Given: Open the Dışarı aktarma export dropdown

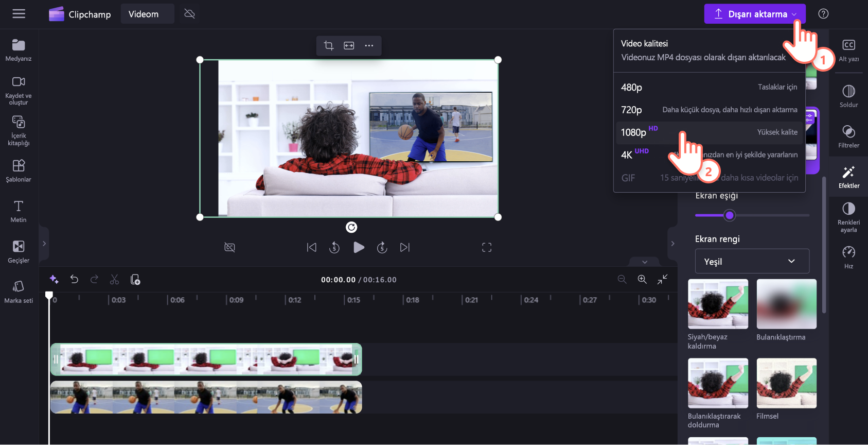Looking at the screenshot, I should (x=754, y=14).
